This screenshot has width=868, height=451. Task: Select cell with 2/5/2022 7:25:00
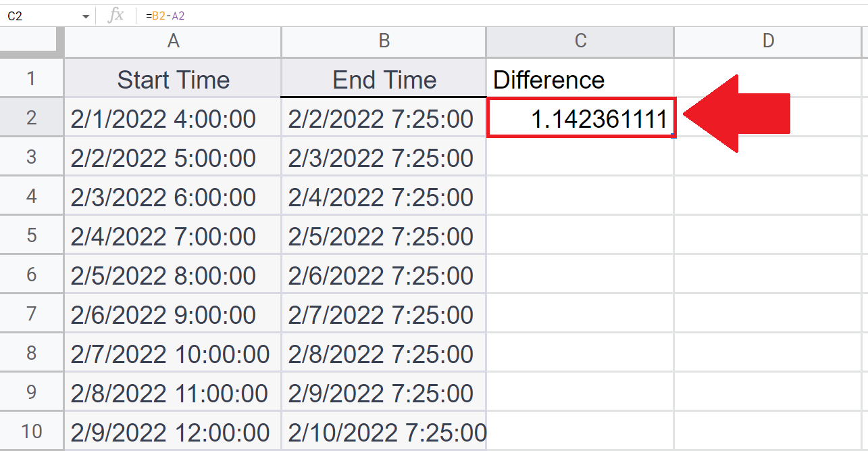click(x=384, y=235)
